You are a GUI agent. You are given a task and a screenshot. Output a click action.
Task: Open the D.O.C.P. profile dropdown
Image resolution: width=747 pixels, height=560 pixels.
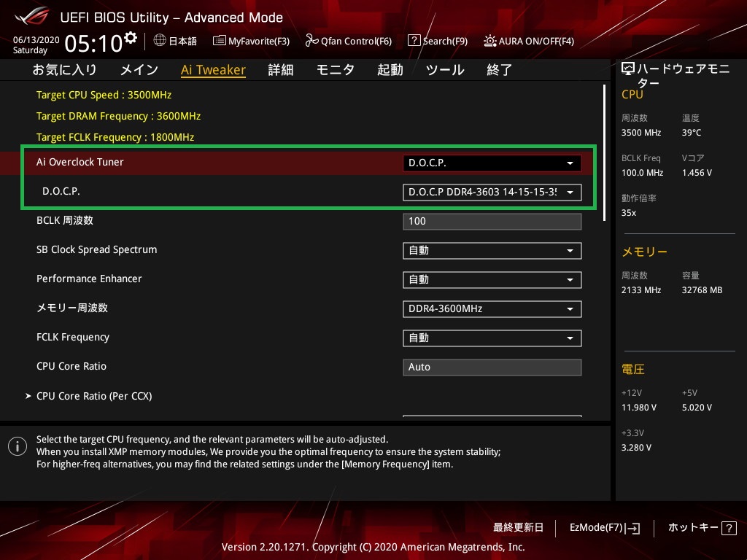(492, 192)
